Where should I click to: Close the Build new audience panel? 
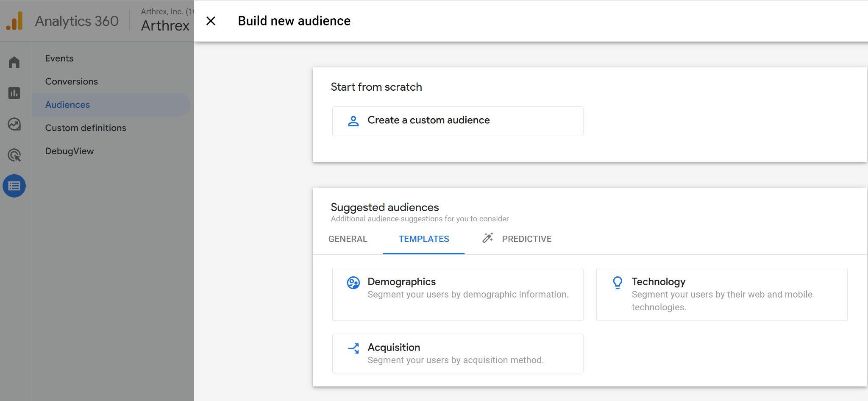[211, 21]
